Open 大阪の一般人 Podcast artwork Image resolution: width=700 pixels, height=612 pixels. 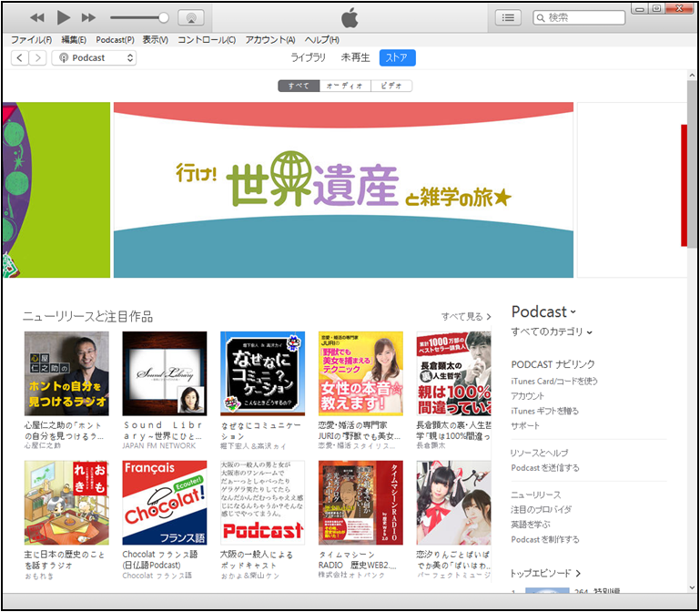263,503
